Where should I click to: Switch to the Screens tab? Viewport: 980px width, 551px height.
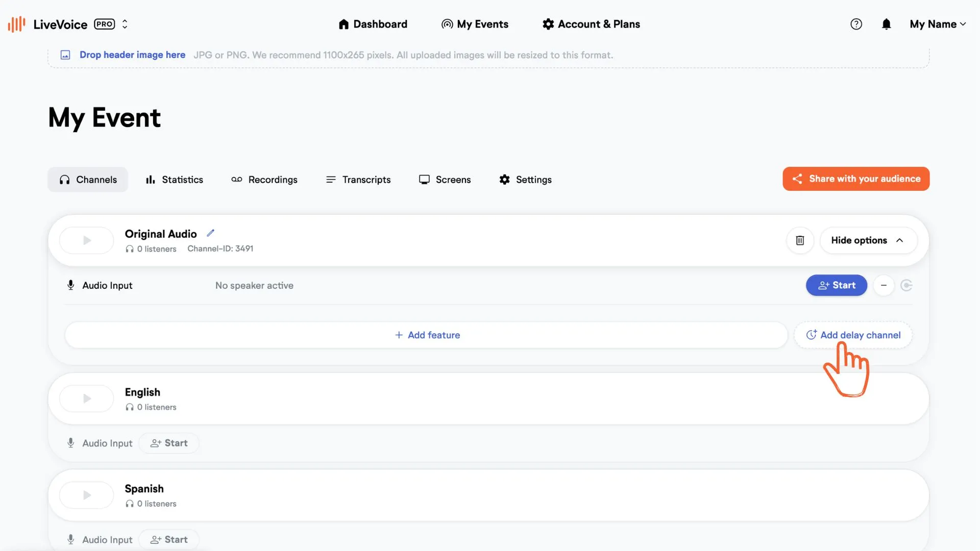tap(445, 180)
